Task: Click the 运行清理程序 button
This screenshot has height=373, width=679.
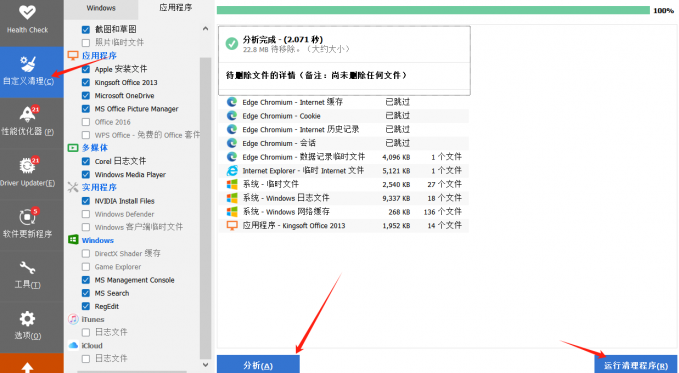Action: [636, 365]
